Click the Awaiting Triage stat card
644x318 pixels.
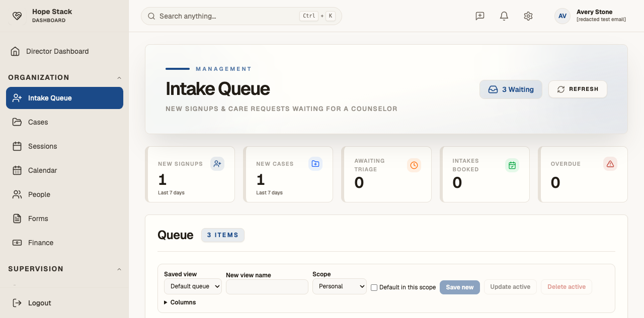click(386, 174)
